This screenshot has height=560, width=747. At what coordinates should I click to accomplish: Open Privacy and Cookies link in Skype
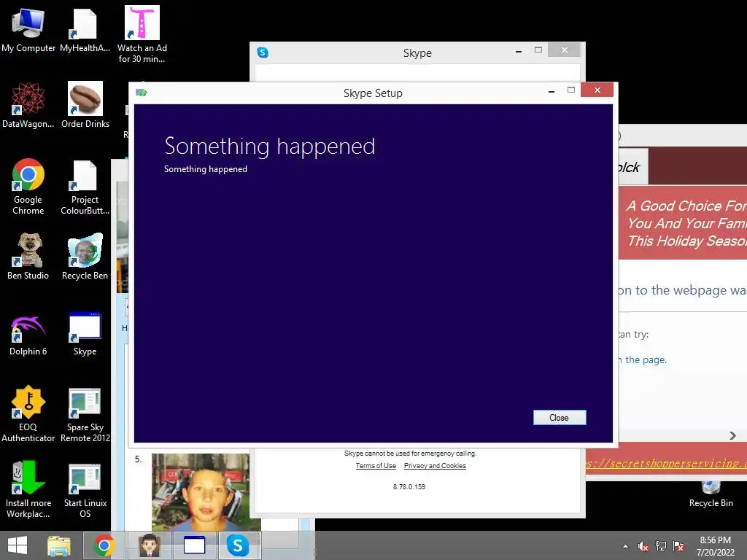435,466
